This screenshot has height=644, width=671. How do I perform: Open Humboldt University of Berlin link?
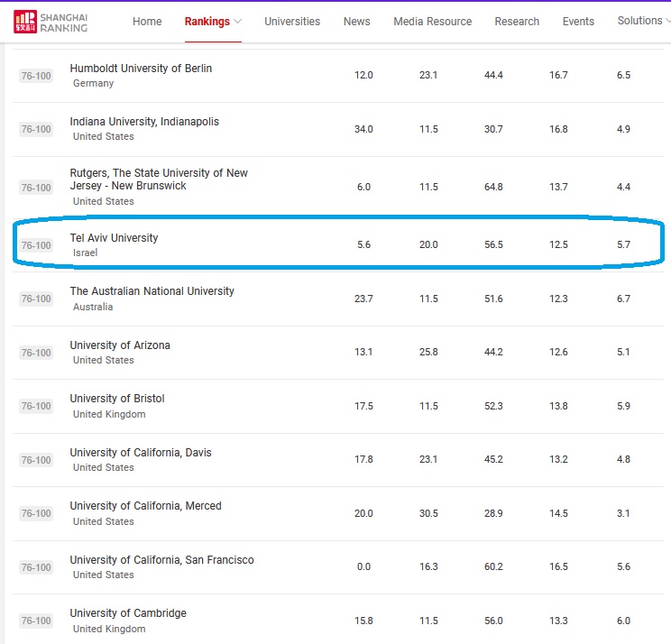(141, 69)
